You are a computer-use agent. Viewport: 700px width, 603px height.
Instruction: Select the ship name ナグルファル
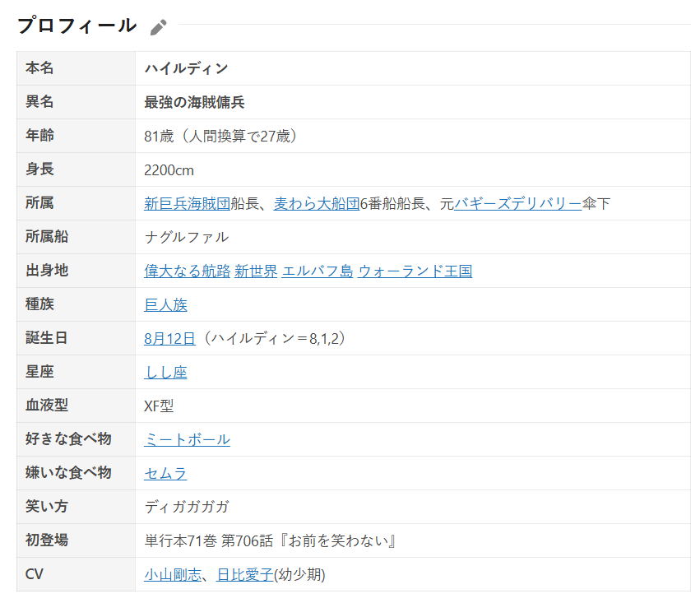pos(187,237)
